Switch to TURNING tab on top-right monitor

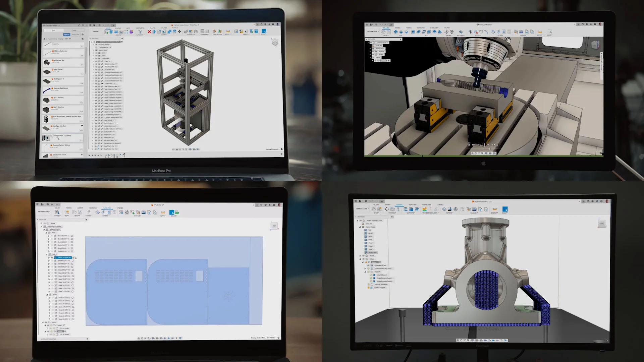tap(397, 28)
